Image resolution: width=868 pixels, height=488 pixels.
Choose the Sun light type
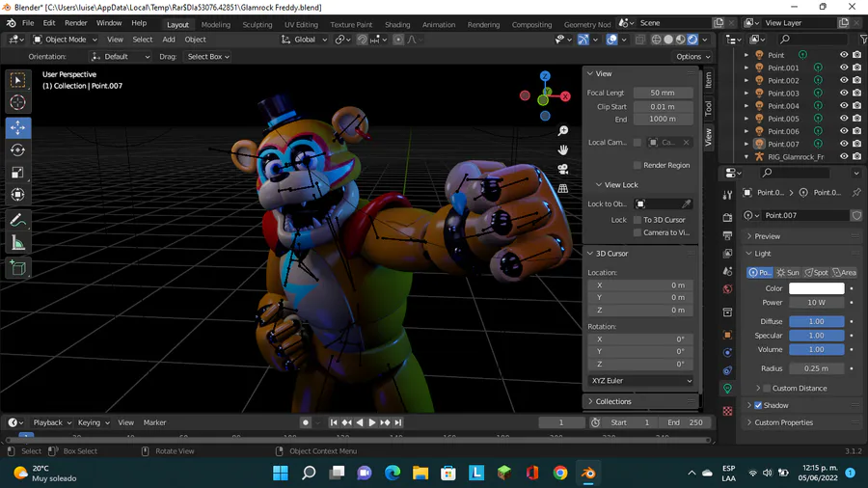788,273
